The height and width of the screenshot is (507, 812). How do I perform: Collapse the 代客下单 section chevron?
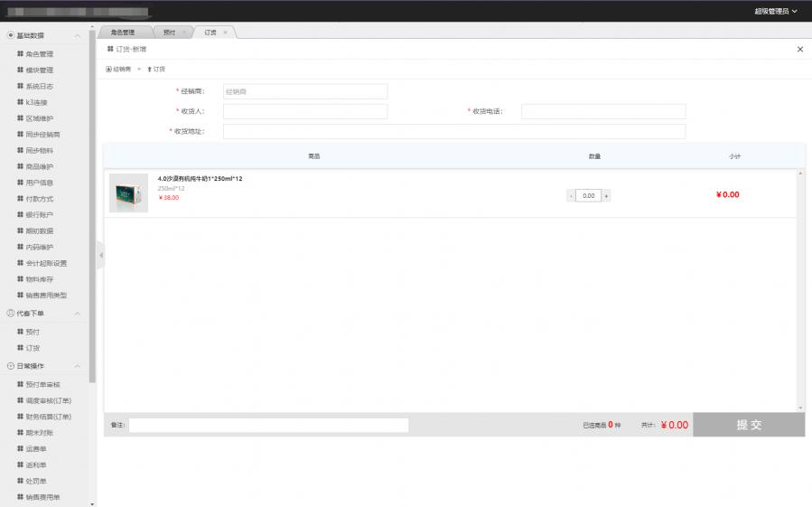point(78,314)
